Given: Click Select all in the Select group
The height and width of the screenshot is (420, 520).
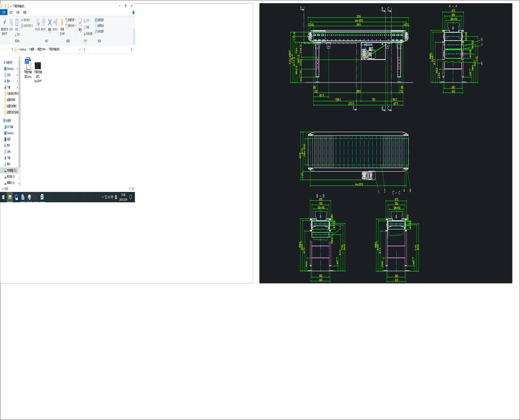Looking at the screenshot, I should 99,20.
